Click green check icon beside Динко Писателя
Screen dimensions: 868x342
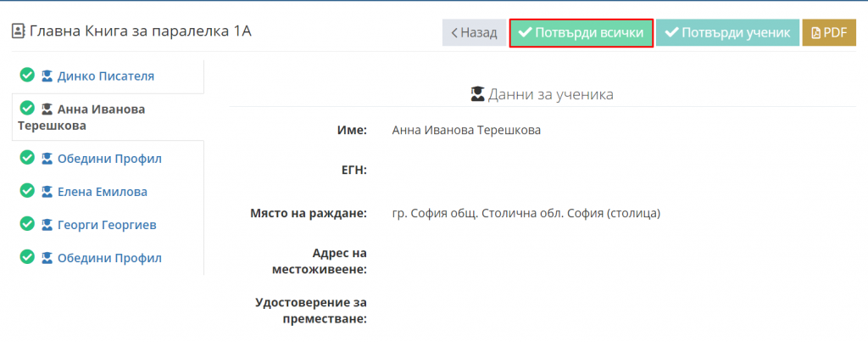[x=27, y=76]
